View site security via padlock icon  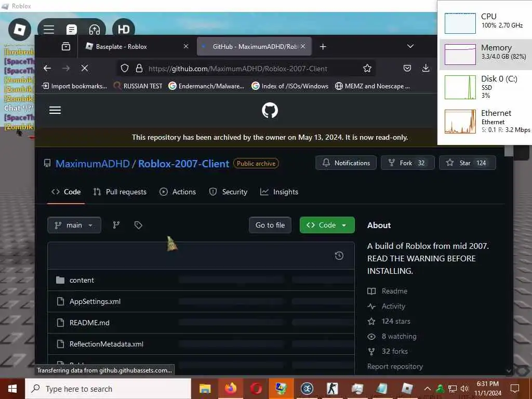tap(139, 69)
